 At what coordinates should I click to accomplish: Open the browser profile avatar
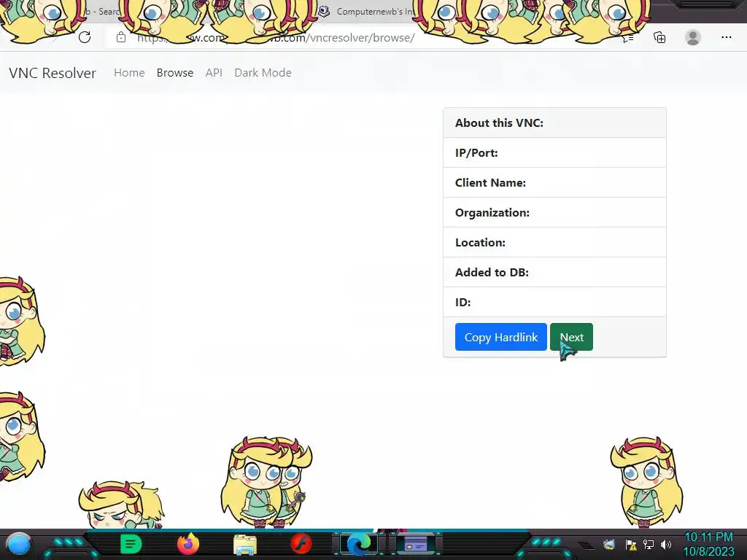click(693, 37)
